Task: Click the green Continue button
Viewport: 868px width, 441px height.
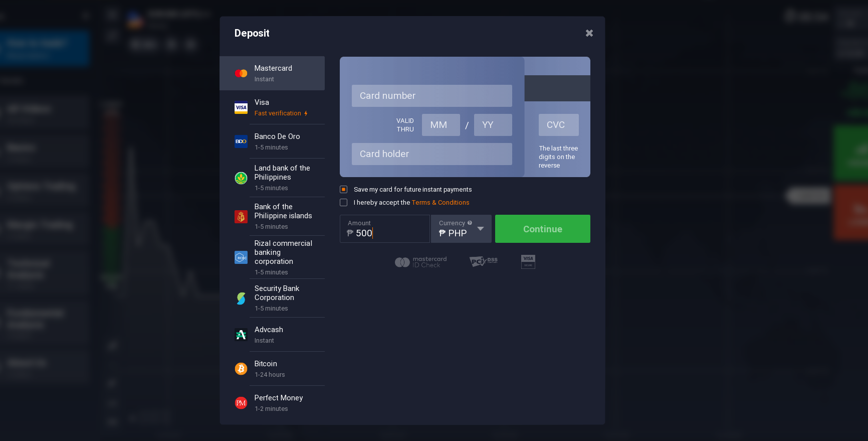Action: 543,229
